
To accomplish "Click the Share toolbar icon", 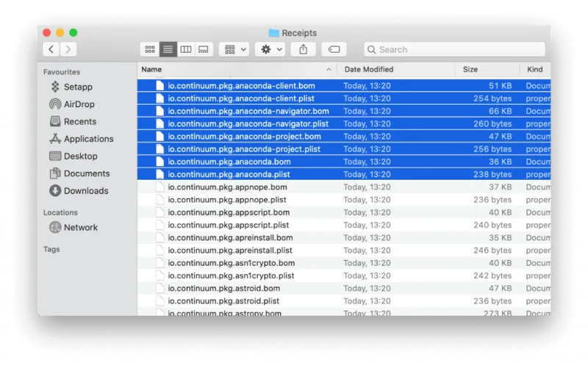I will click(304, 49).
